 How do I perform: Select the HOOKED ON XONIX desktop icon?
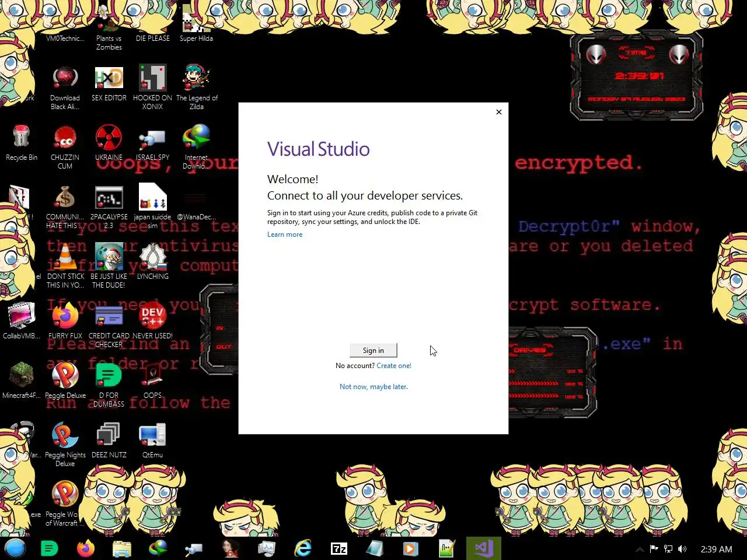pyautogui.click(x=152, y=87)
